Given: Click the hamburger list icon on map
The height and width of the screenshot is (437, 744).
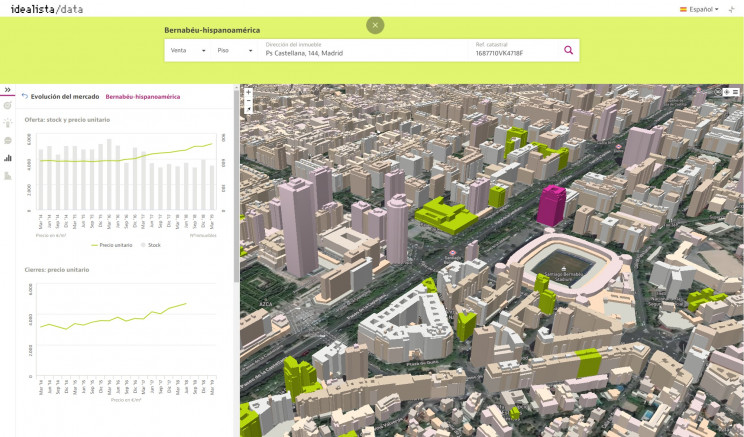Looking at the screenshot, I should pos(735,92).
